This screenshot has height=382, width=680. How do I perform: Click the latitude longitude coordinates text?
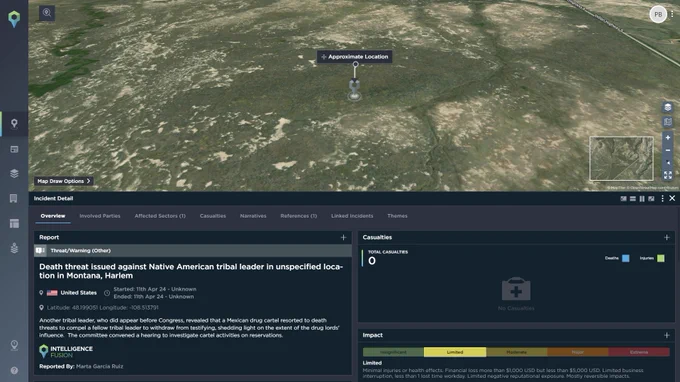pyautogui.click(x=102, y=308)
